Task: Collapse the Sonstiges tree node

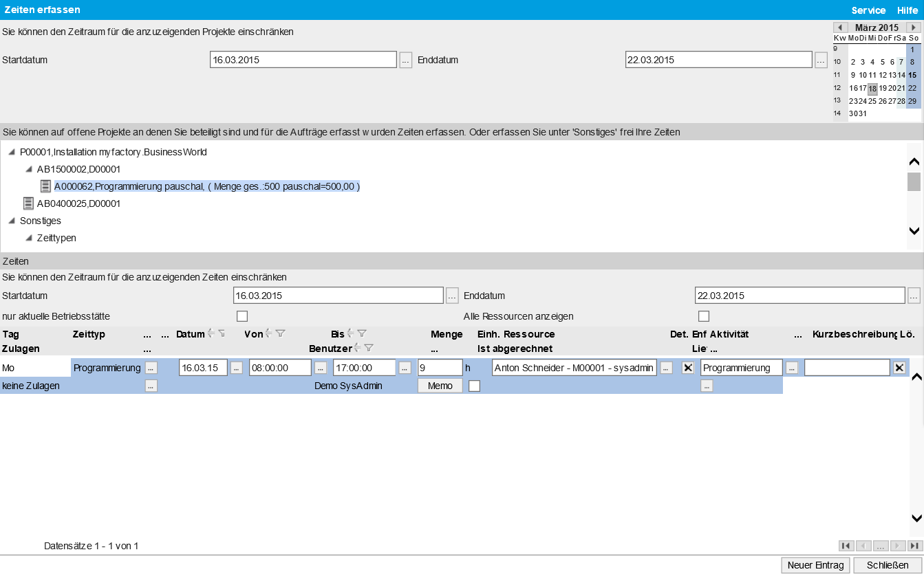Action: 12,221
